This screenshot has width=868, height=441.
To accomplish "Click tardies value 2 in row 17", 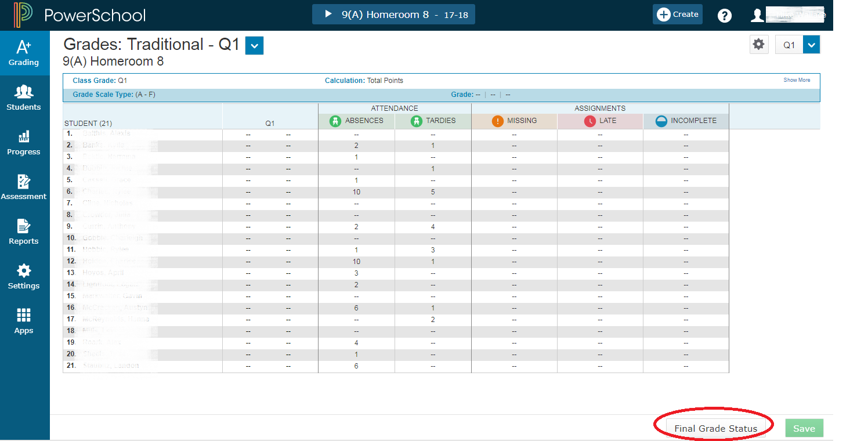I will point(433,320).
